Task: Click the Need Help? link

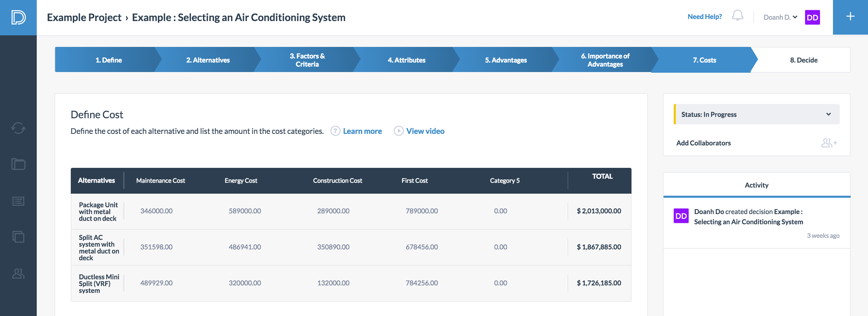Action: coord(704,17)
